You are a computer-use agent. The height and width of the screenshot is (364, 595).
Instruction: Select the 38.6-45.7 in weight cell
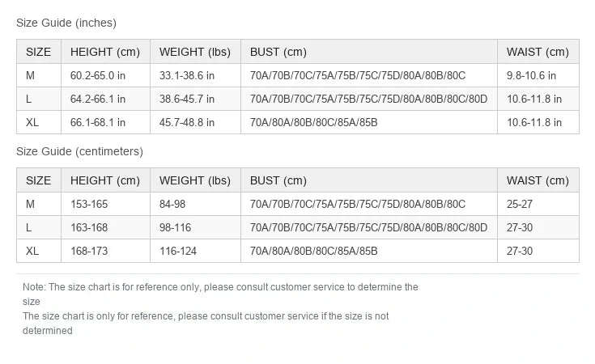click(x=195, y=99)
